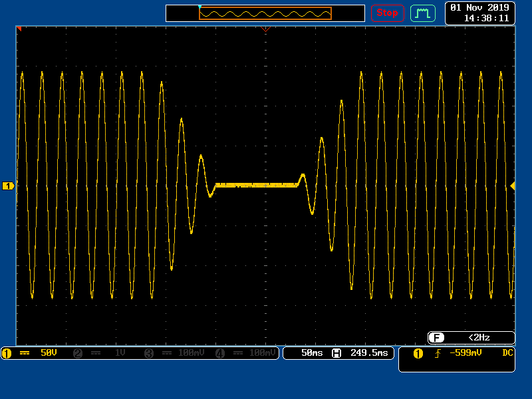Click the trigger level arrow on right edge
This screenshot has height=399, width=532.
[513, 186]
